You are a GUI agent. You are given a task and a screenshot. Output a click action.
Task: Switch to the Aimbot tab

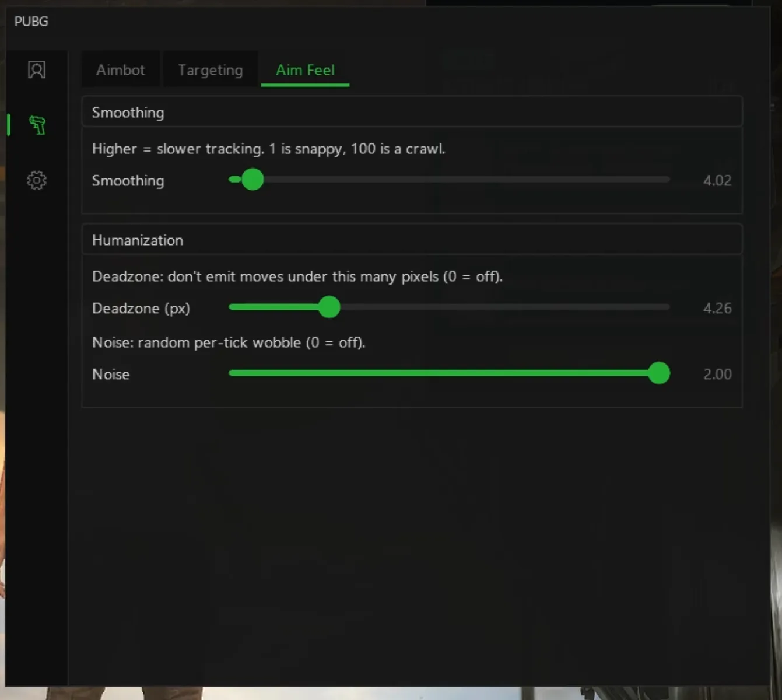(x=121, y=70)
